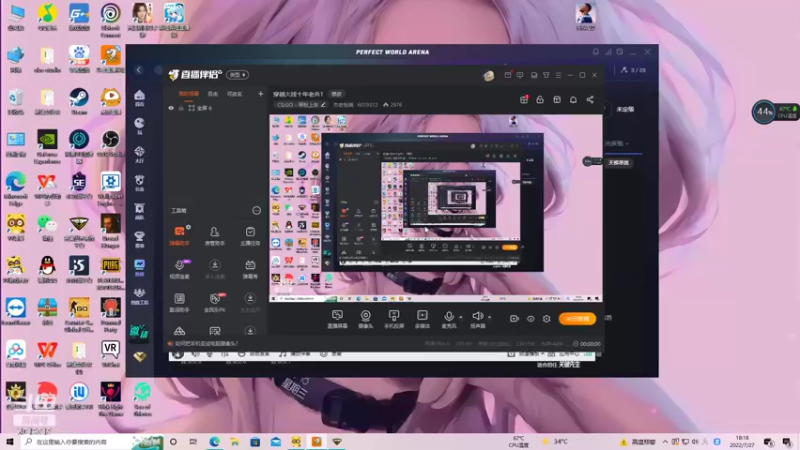This screenshot has height=450, width=800.
Task: Toggle visibility of the 全屏 6 source
Action: (x=171, y=108)
